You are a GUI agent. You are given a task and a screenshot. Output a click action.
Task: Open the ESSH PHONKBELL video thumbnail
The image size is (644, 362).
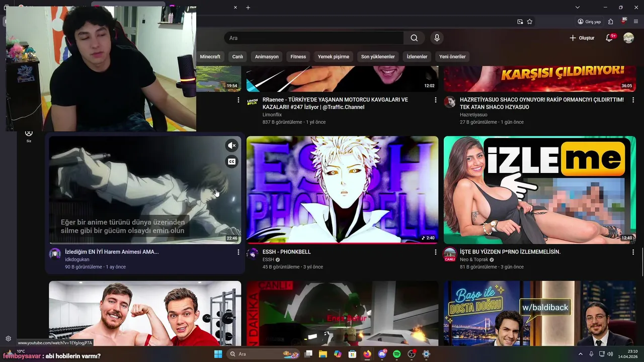coord(342,190)
